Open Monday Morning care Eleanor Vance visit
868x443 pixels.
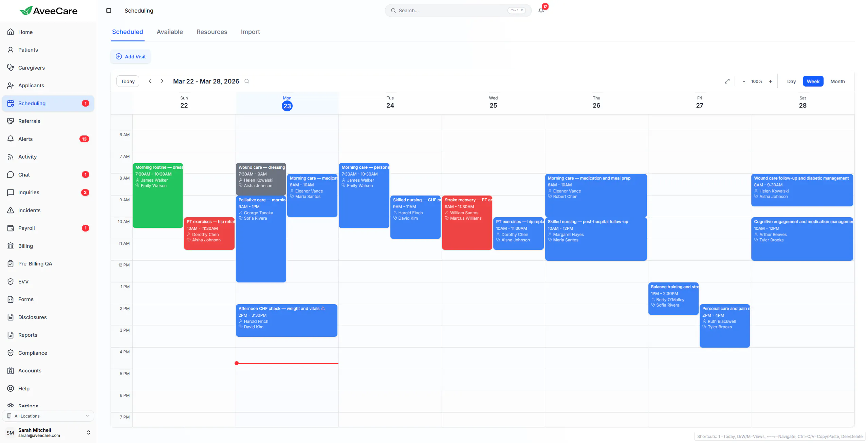tap(312, 196)
